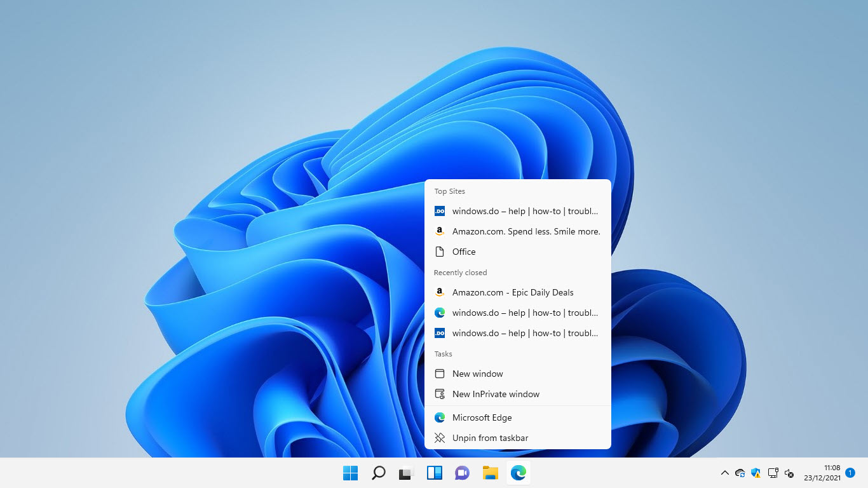Open Office from Top Sites
The height and width of the screenshot is (488, 868).
pos(464,252)
